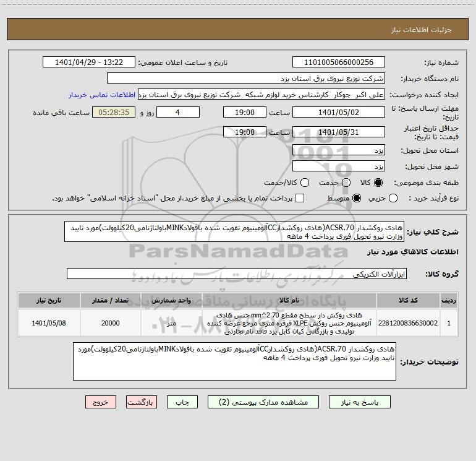Click the بازگشت back button
476x461 pixels.
[142, 402]
